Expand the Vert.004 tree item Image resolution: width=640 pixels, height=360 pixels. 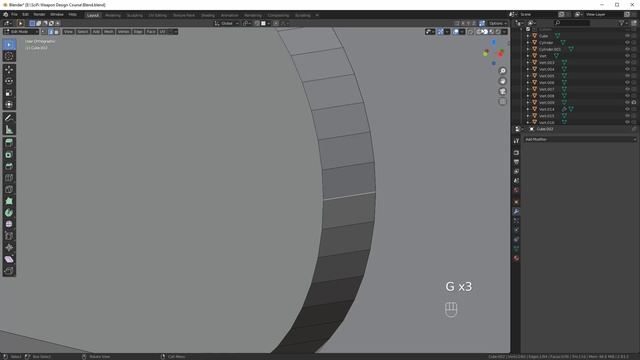point(528,69)
